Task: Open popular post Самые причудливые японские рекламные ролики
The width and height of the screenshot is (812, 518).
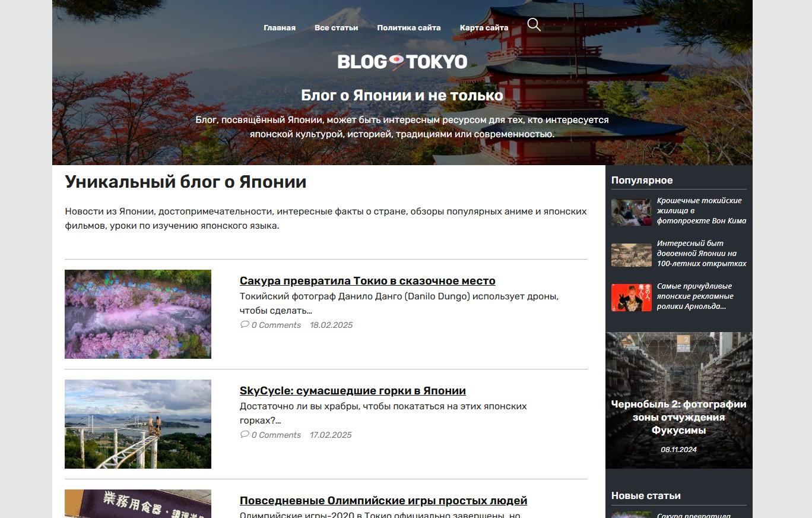Action: [x=695, y=296]
